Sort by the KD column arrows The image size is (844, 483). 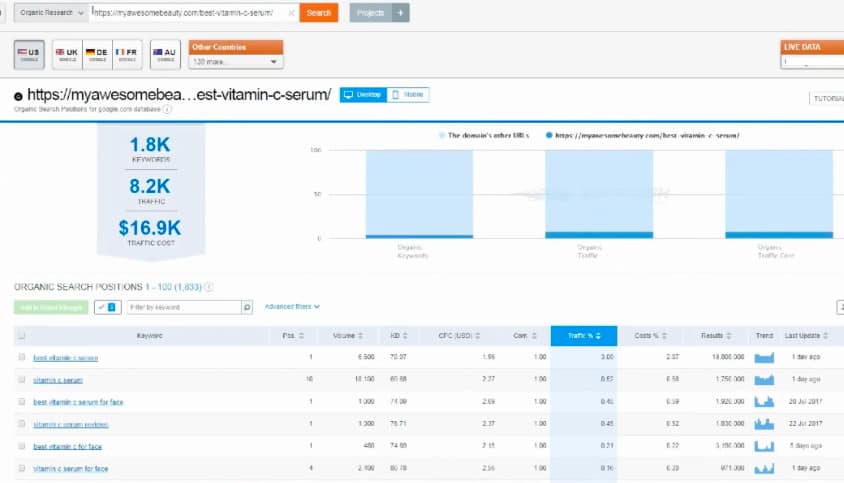click(405, 335)
